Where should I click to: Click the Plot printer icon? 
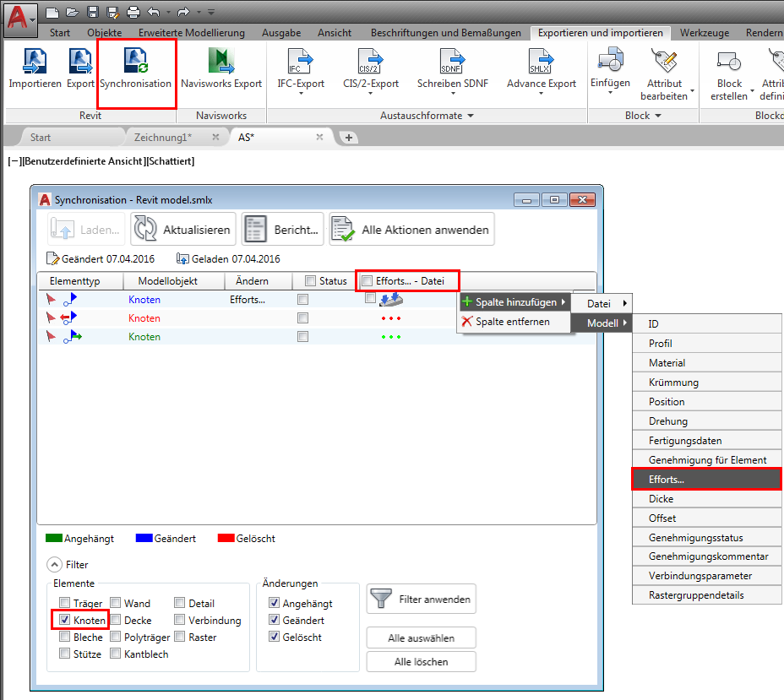pos(133,12)
